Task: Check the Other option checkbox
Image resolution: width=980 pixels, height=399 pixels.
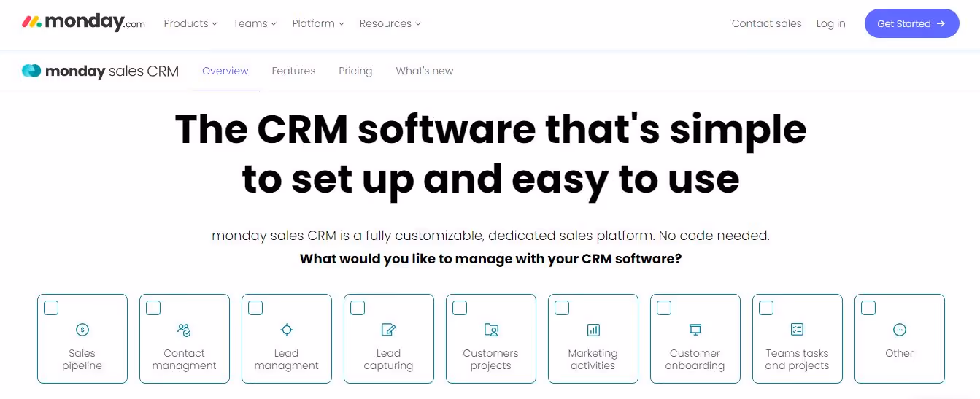Action: click(868, 308)
